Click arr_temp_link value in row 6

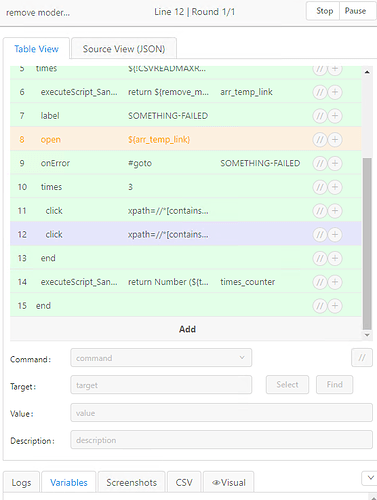coord(246,92)
